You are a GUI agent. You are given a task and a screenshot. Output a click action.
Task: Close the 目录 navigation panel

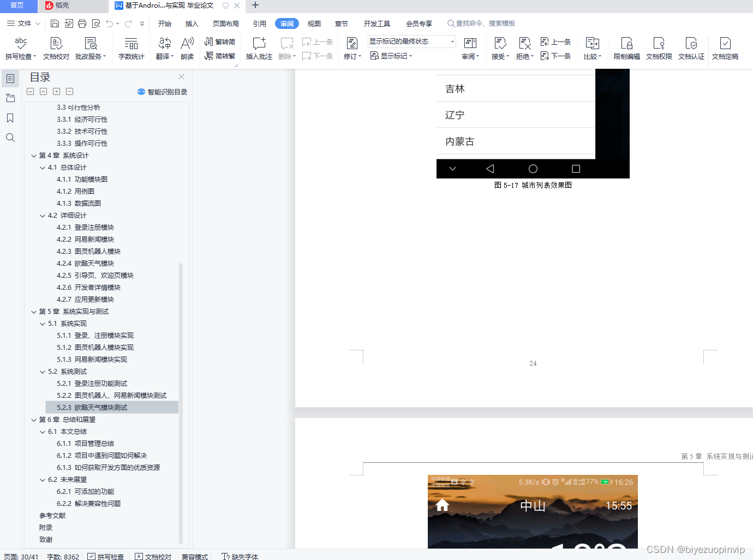tap(181, 77)
